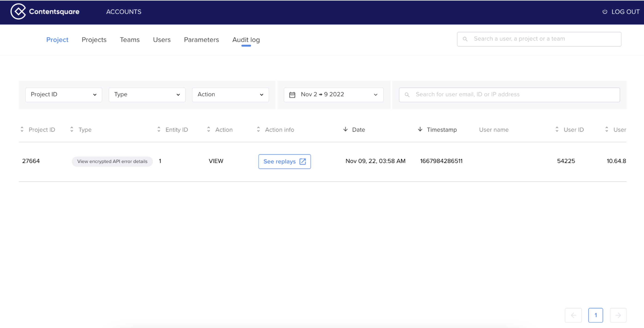644x328 pixels.
Task: Toggle sorting on Project ID column
Action: click(x=22, y=129)
